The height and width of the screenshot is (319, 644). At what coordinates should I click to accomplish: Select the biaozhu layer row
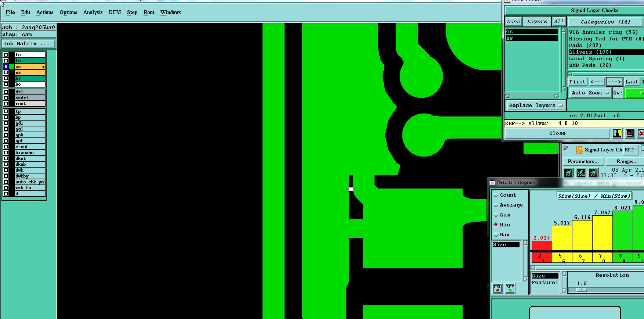coord(30,153)
